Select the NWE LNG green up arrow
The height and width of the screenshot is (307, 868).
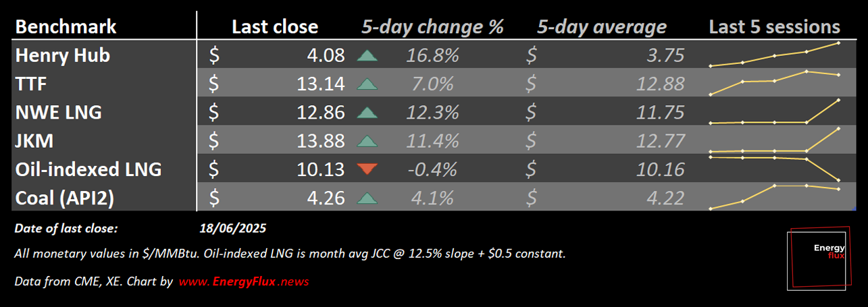(x=366, y=113)
